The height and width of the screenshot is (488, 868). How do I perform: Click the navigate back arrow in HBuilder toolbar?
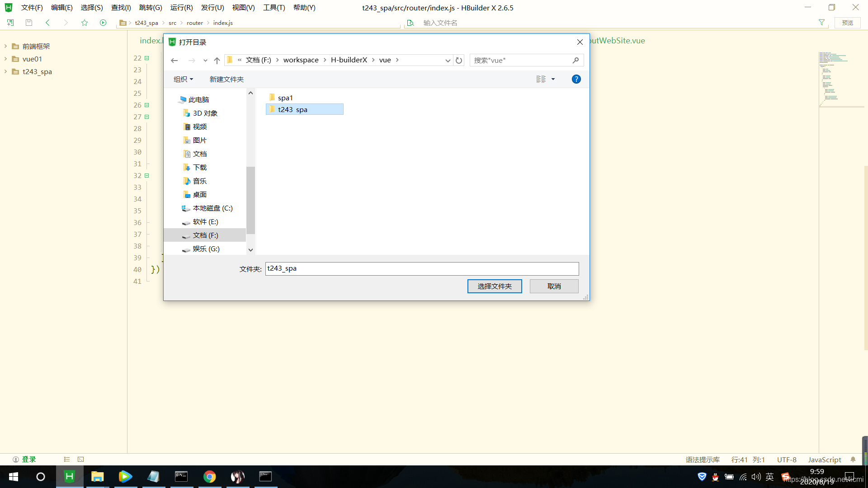[x=47, y=23]
